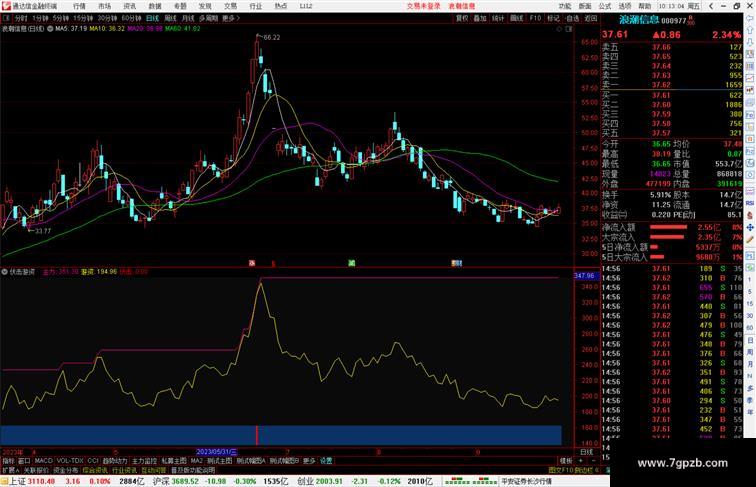Click the panel layout icon left of 分时
This screenshot has width=756, height=487.
point(6,18)
